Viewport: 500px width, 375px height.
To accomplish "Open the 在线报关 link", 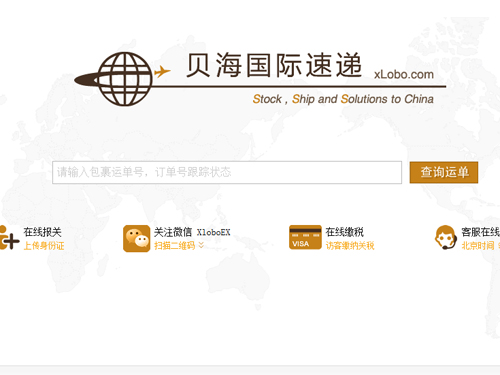I will point(42,232).
